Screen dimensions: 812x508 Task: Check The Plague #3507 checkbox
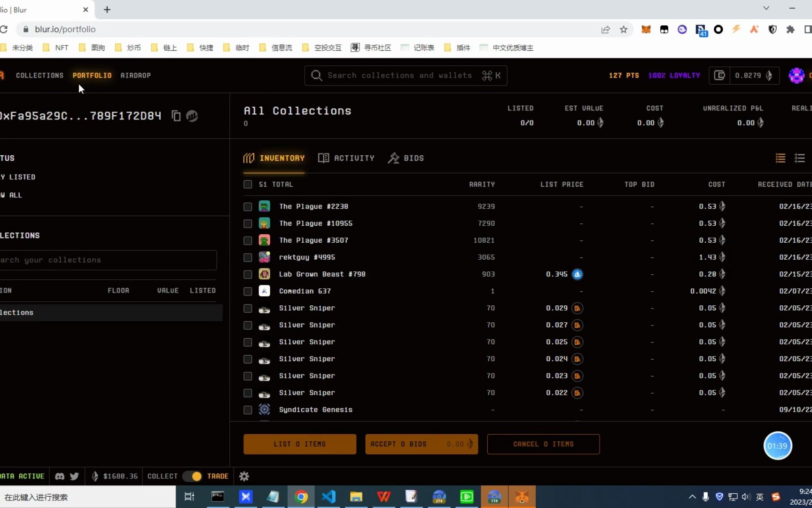coord(248,240)
